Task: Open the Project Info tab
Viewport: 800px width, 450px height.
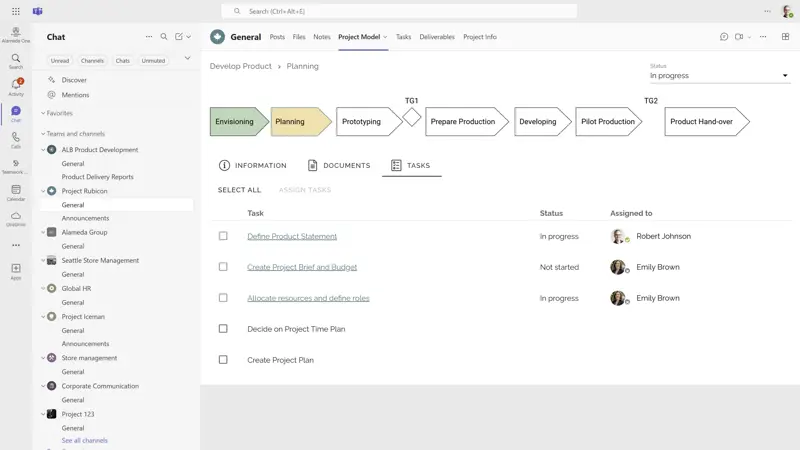Action: pos(480,37)
